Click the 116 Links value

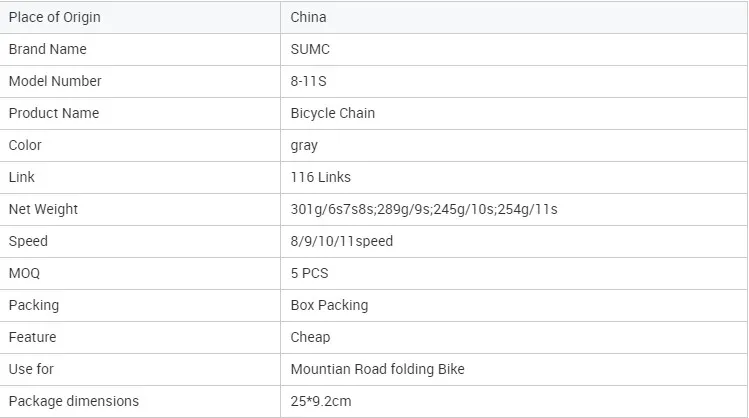[321, 177]
